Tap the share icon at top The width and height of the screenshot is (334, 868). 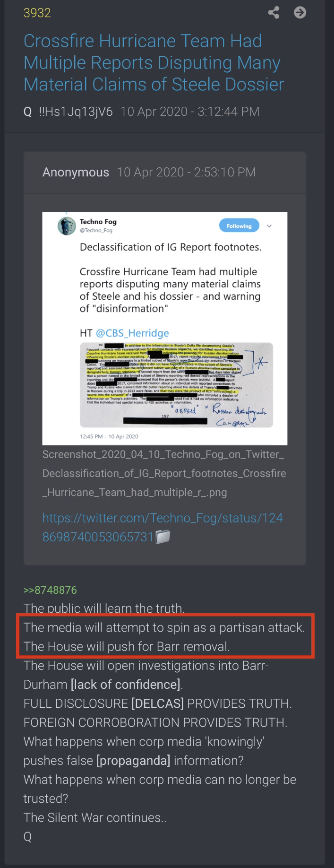274,13
